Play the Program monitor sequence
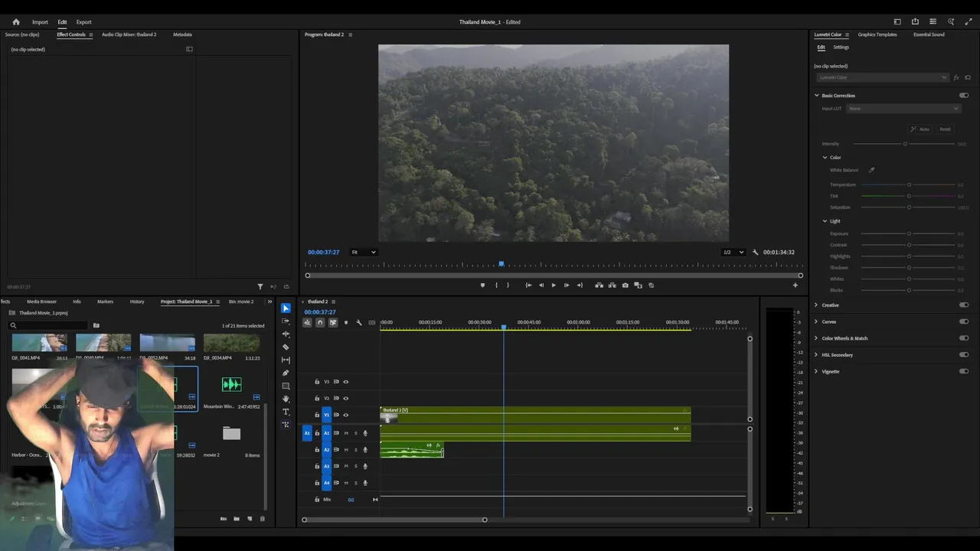 [x=554, y=285]
